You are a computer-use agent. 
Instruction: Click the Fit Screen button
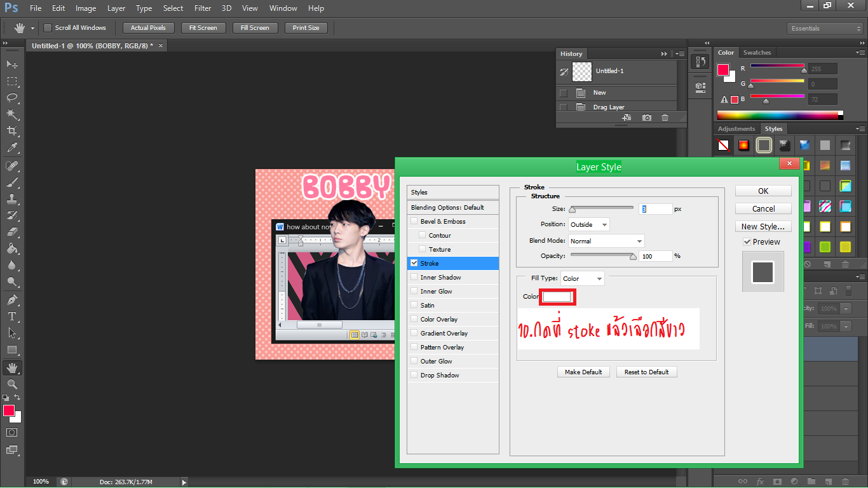(203, 28)
